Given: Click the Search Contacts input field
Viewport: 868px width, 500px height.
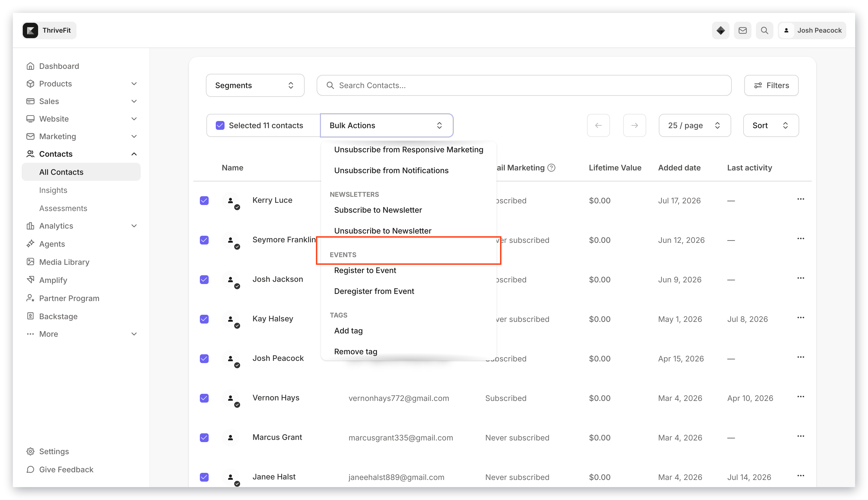Looking at the screenshot, I should (524, 85).
